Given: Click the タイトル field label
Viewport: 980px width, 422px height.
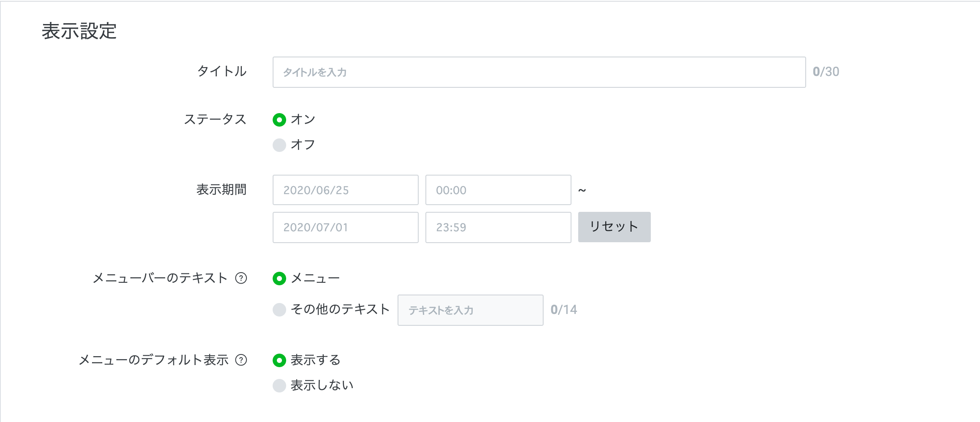Looking at the screenshot, I should coord(222,71).
